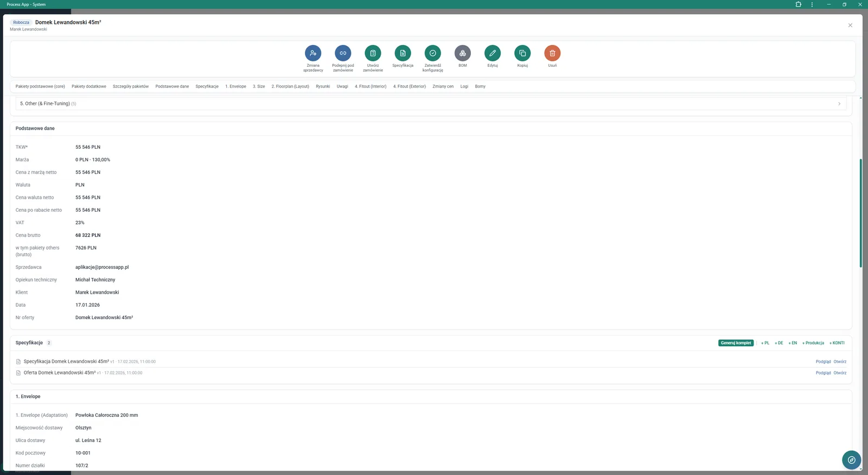Screen dimensions: 868x475
Task: Jump to Podstawowe dane tab
Action: click(x=172, y=86)
